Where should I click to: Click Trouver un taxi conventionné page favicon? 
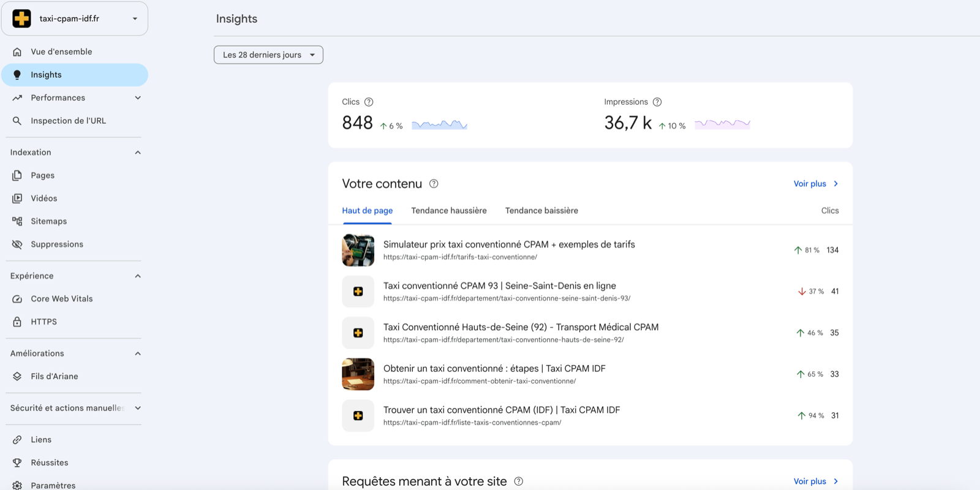point(358,415)
